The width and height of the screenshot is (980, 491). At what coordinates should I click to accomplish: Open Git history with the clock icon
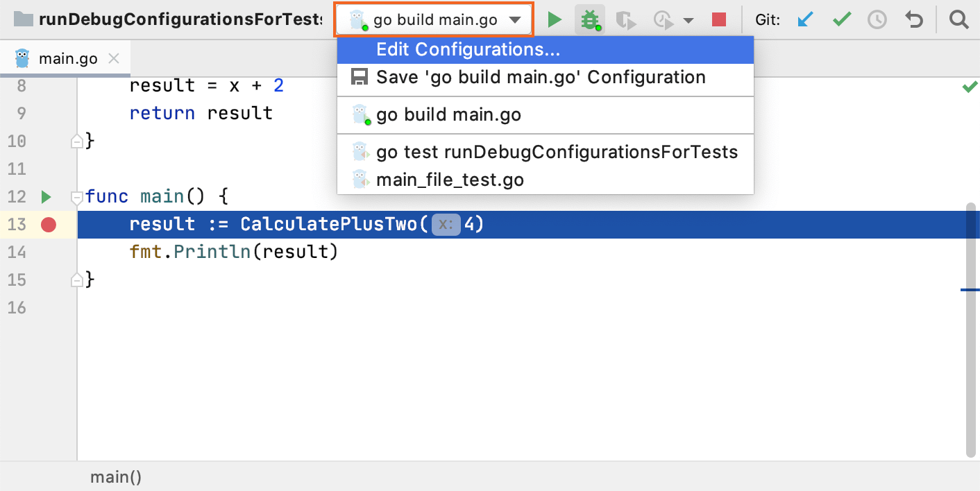click(877, 19)
